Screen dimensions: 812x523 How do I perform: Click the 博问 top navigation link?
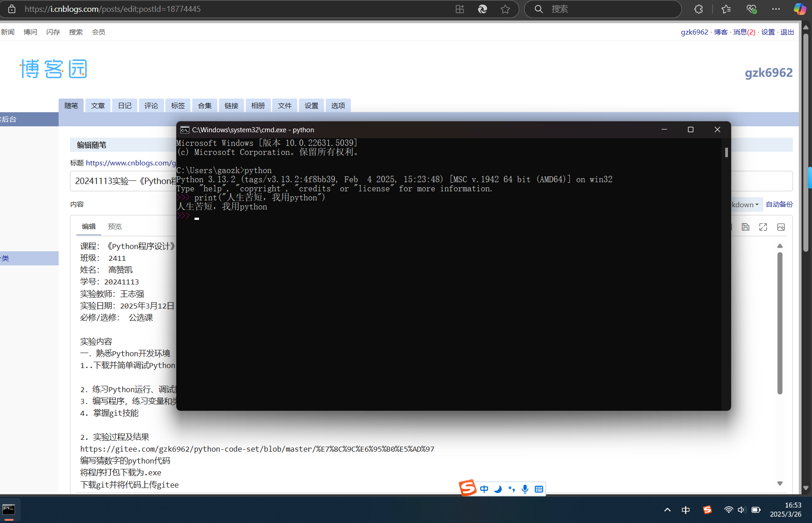pos(30,32)
